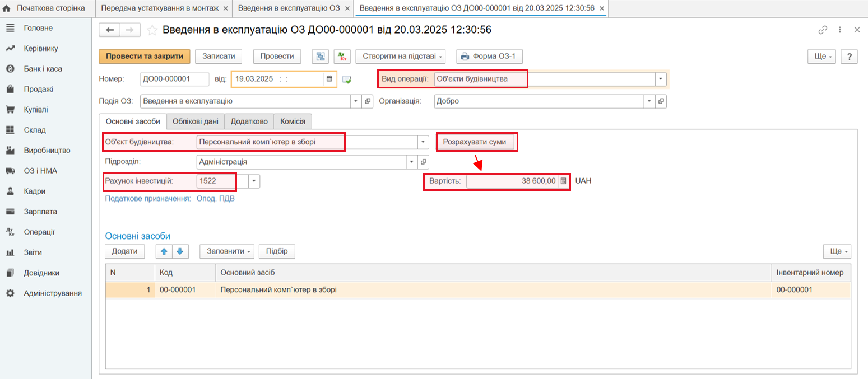
Task: Click the forward navigation arrow
Action: [x=129, y=30]
